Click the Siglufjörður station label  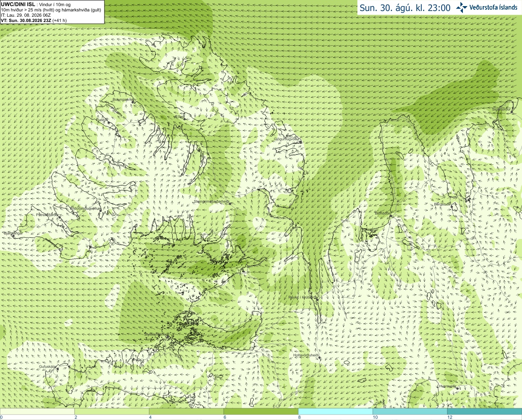[502, 109]
